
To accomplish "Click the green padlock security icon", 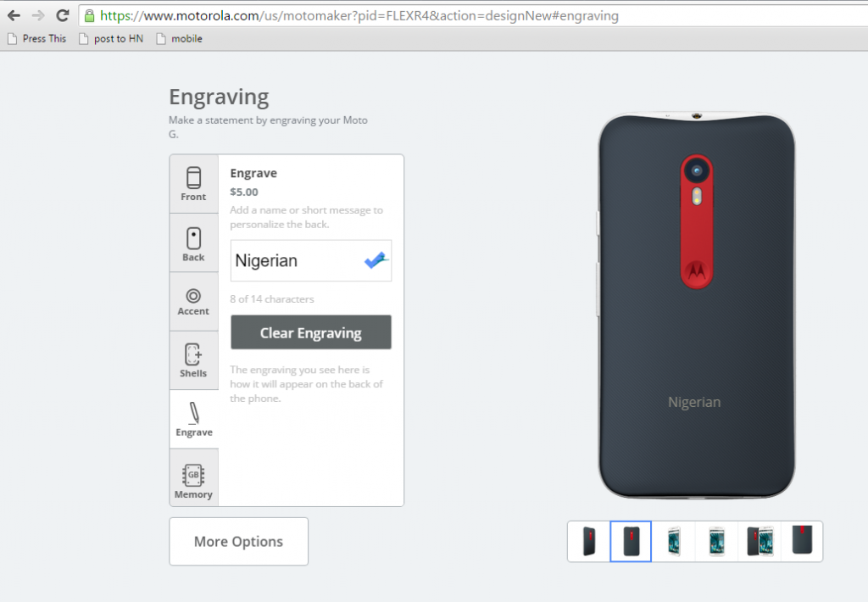I will tap(89, 15).
